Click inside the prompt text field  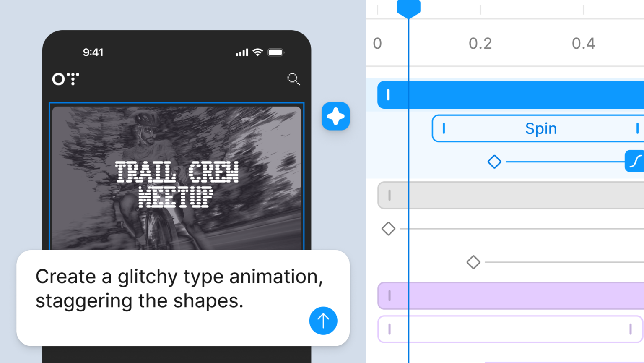tap(183, 298)
